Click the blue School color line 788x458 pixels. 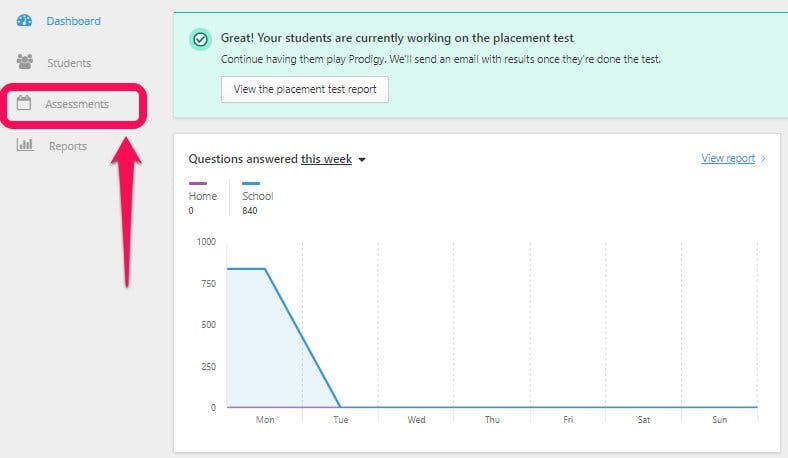tap(251, 184)
